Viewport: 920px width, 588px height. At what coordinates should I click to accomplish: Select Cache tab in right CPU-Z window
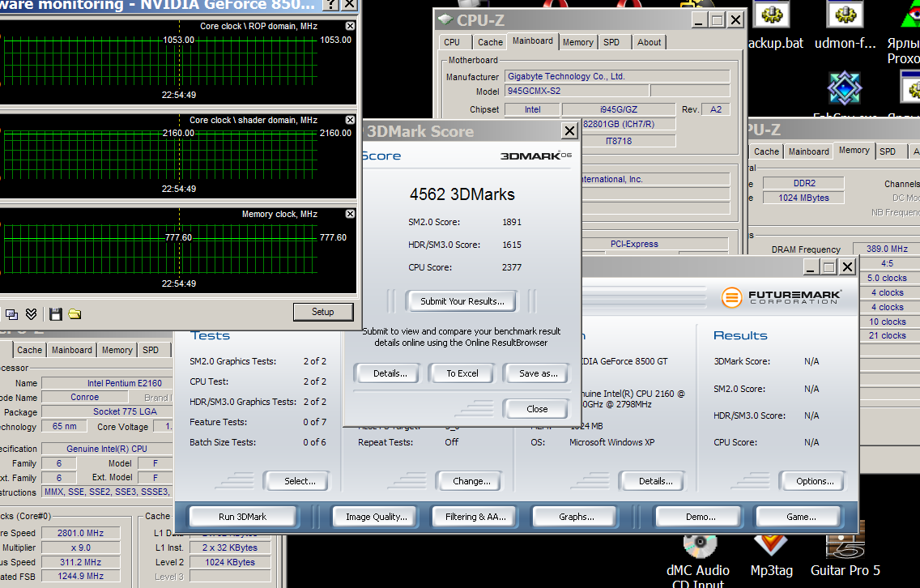(766, 151)
